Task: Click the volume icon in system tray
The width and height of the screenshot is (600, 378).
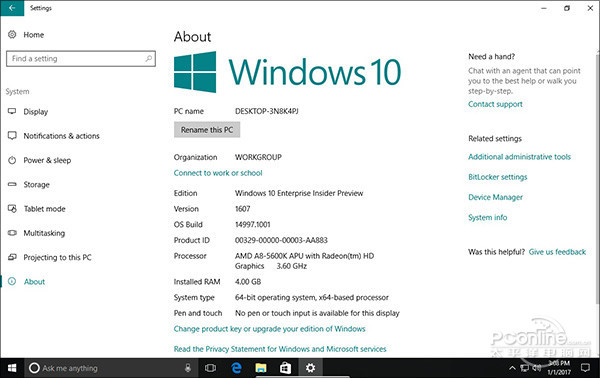Action: click(x=536, y=368)
